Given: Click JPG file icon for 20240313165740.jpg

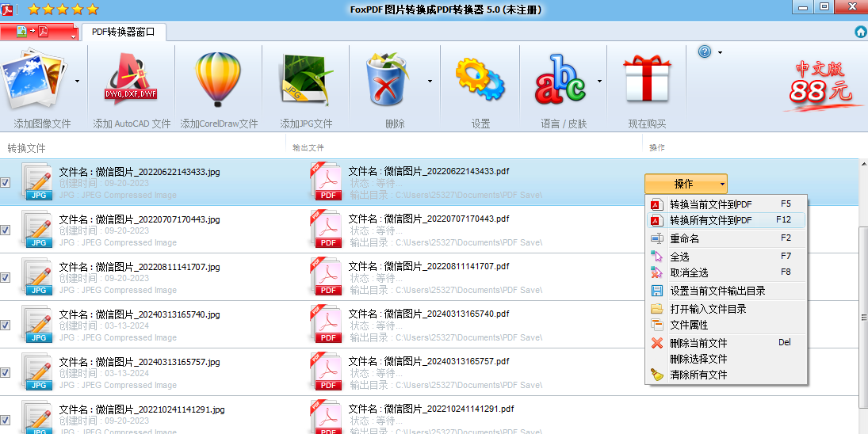Looking at the screenshot, I should coord(38,325).
